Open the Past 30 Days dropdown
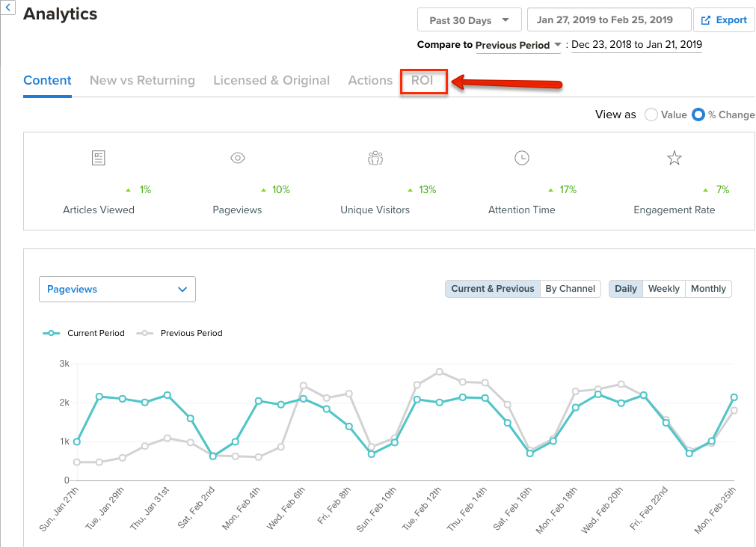This screenshot has width=756, height=547. (469, 20)
